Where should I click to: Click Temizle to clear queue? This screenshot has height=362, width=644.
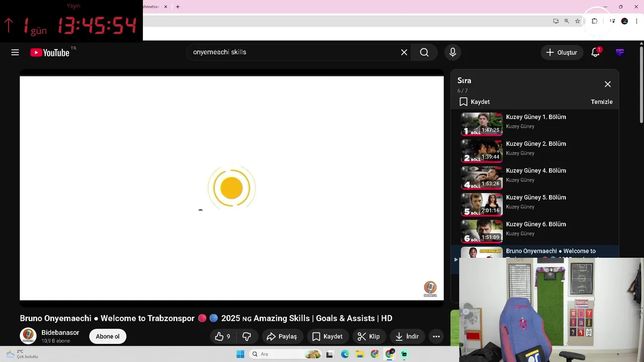click(x=602, y=102)
